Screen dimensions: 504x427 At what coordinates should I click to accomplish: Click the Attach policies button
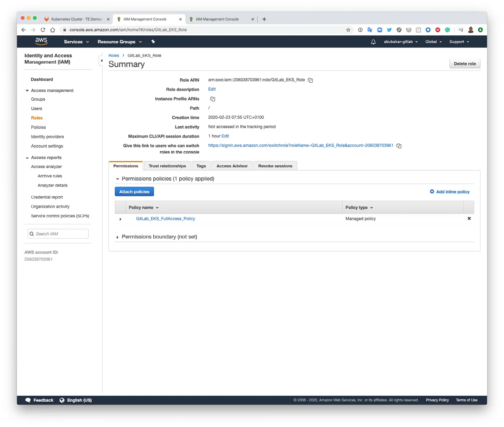tap(134, 192)
